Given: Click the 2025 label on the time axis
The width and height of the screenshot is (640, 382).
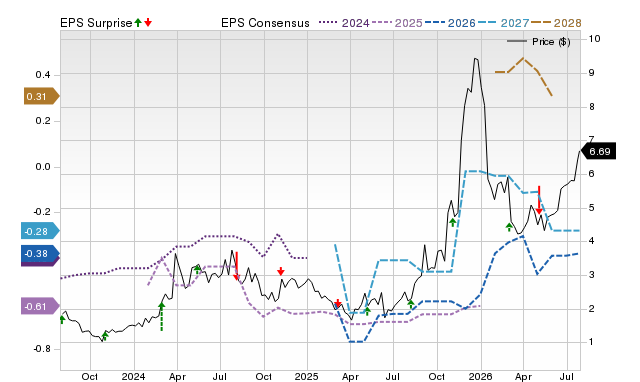Looking at the screenshot, I should pos(307,376).
